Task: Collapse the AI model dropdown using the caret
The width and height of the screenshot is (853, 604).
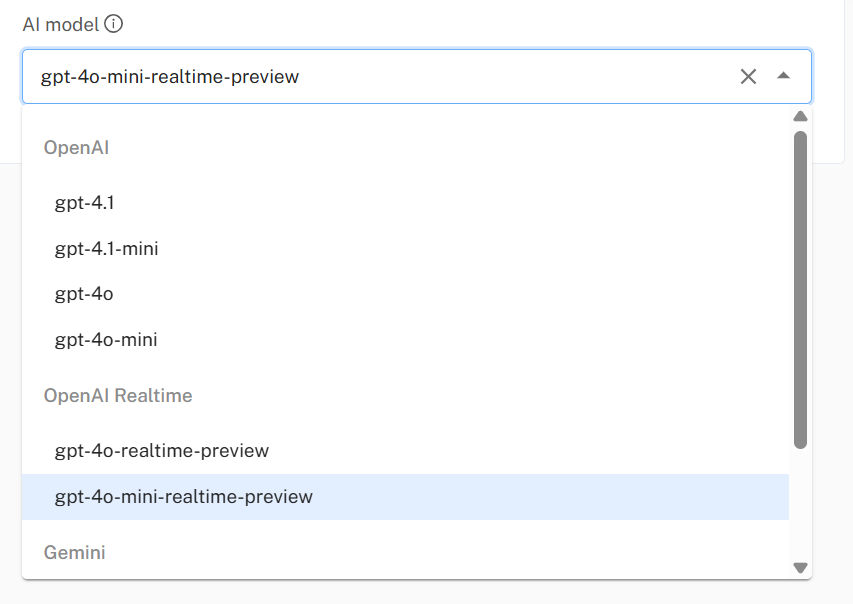Action: (x=784, y=76)
